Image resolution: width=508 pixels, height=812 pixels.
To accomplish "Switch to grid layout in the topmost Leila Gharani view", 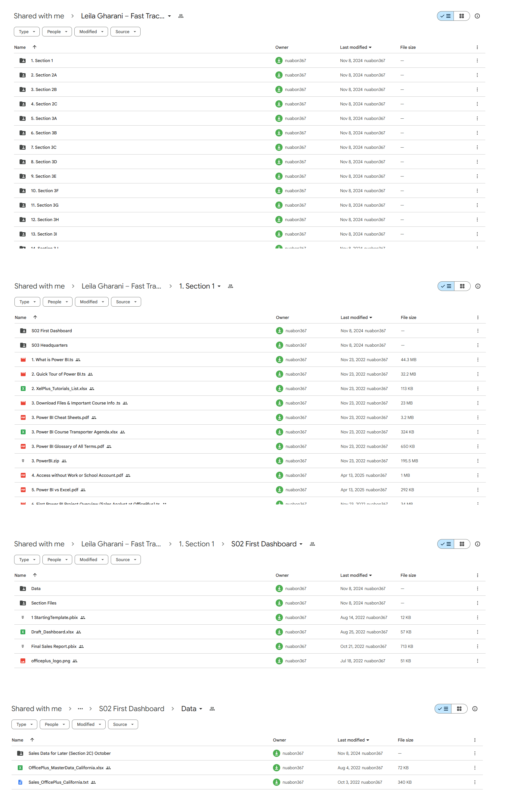I will pos(462,16).
